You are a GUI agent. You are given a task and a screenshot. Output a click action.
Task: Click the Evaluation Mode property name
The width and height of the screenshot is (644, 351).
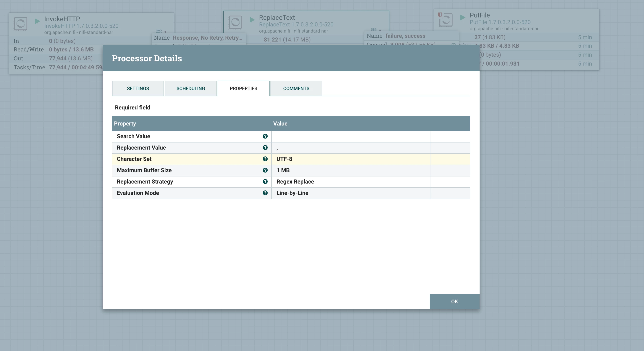(138, 193)
